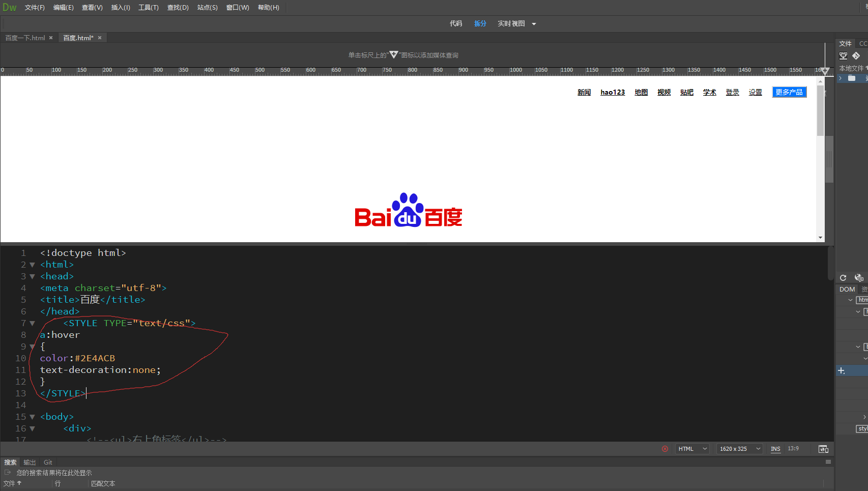Open the search panel options menu icon
This screenshot has height=491, width=868.
[x=828, y=462]
